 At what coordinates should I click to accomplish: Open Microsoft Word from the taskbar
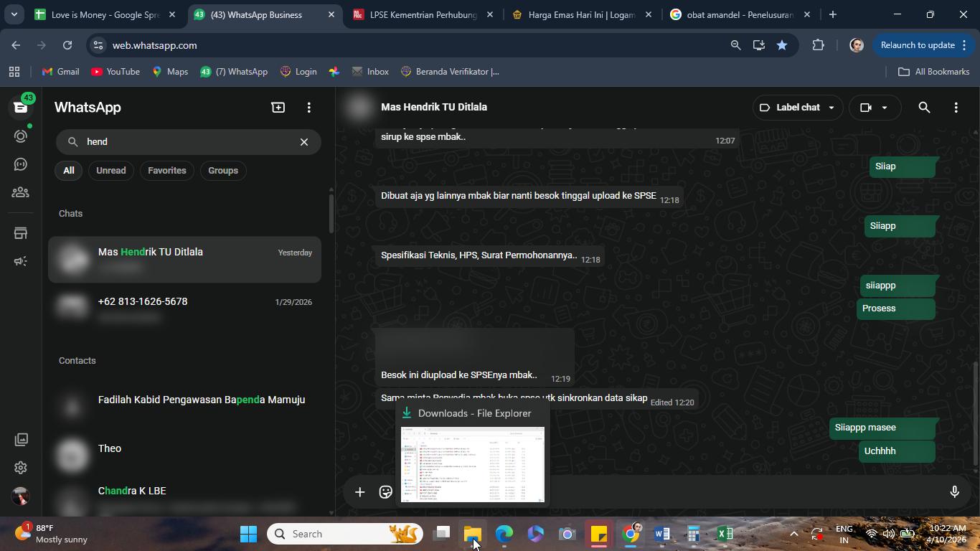pos(661,534)
